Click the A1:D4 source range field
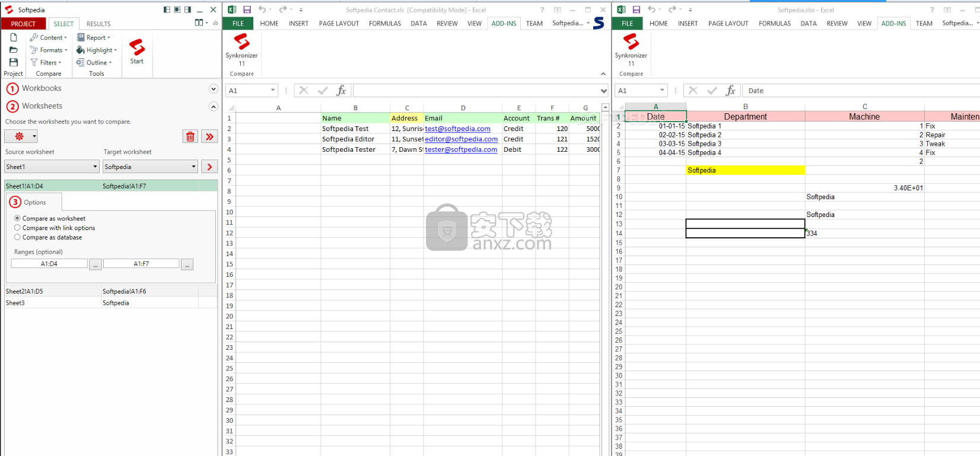This screenshot has width=980, height=456. pos(49,264)
